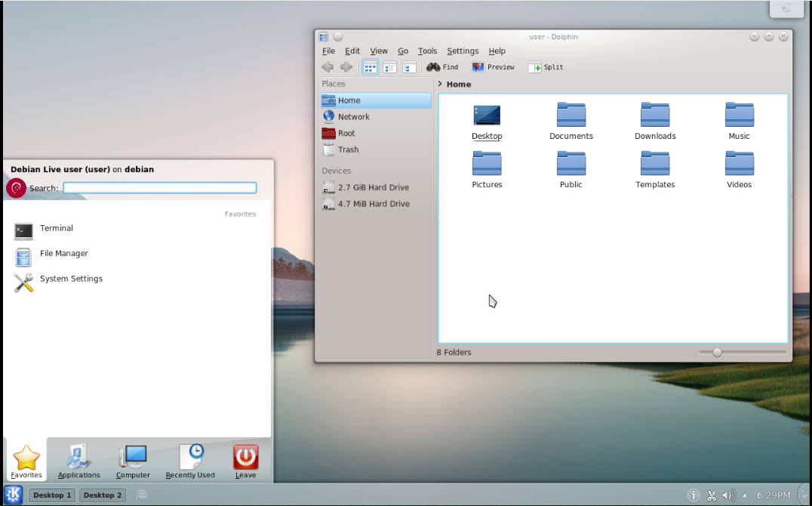This screenshot has height=506, width=812.
Task: Open the Downloads folder
Action: [x=654, y=121]
